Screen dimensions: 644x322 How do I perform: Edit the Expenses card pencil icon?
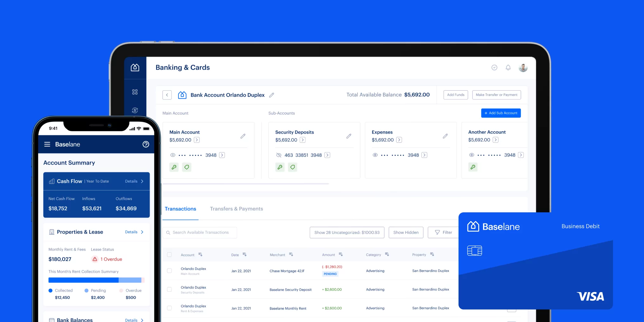click(445, 136)
